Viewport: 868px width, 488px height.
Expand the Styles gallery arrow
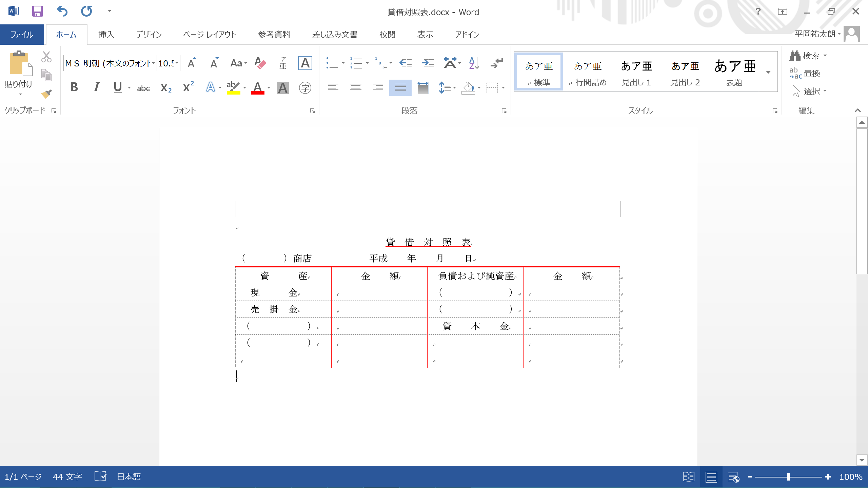(768, 72)
